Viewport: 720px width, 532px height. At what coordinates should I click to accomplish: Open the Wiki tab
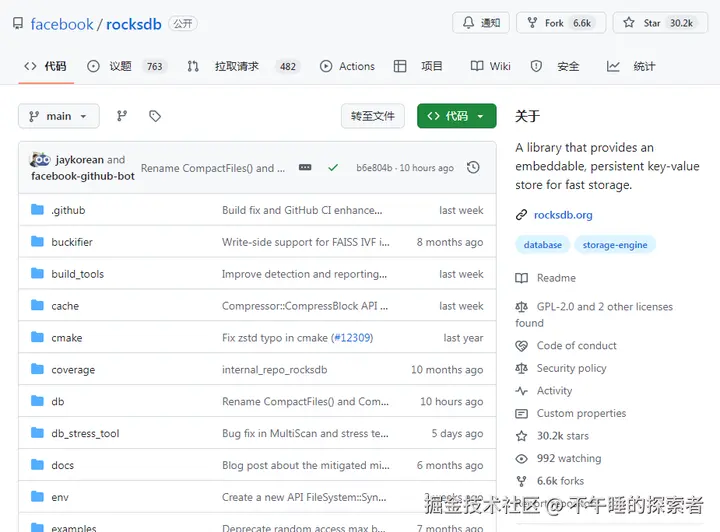[x=490, y=67]
